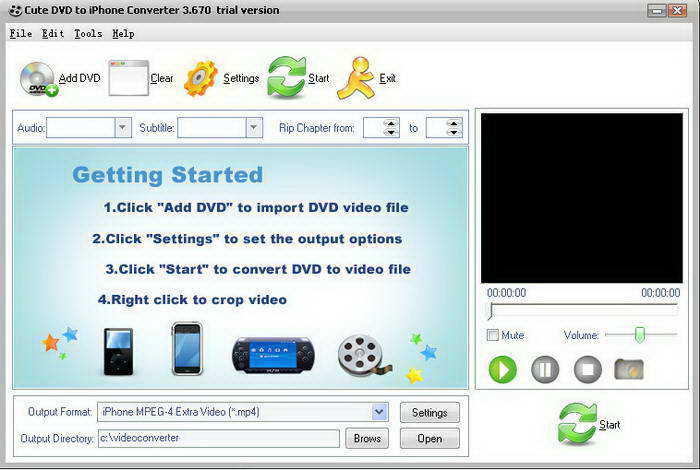The image size is (700, 470).
Task: Click the film reel image
Action: pos(364,356)
